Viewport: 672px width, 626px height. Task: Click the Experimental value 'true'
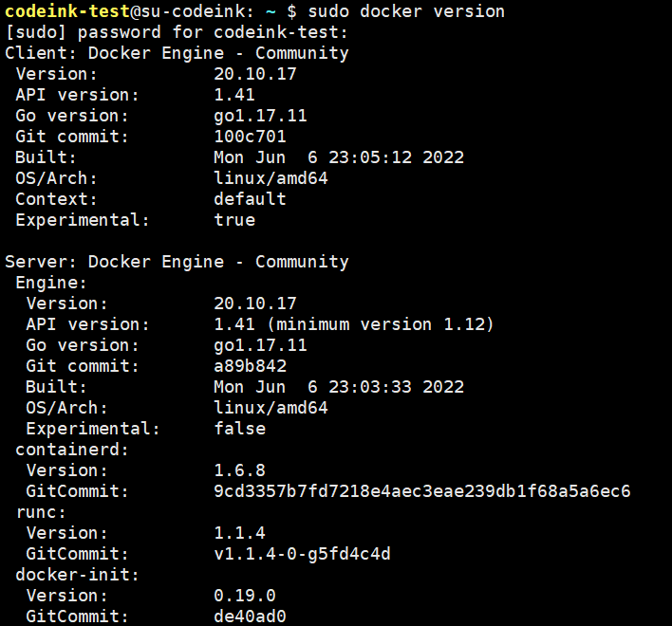pyautogui.click(x=234, y=220)
